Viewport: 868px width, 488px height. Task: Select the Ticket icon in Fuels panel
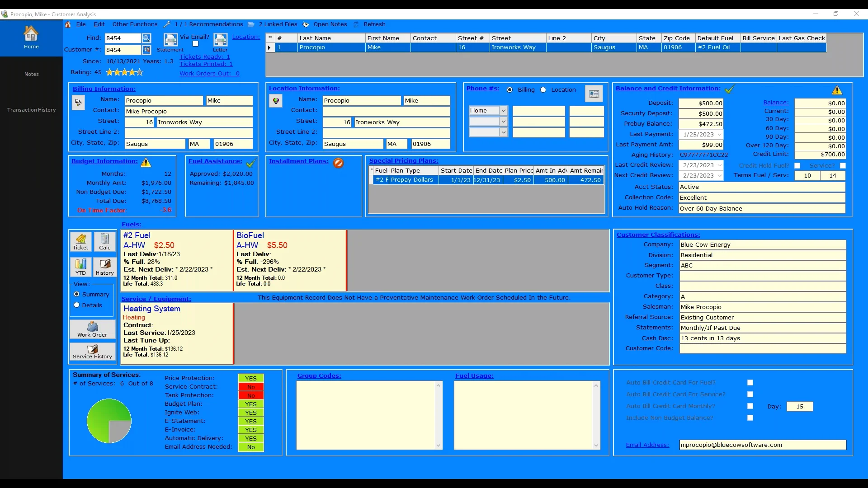pyautogui.click(x=80, y=242)
